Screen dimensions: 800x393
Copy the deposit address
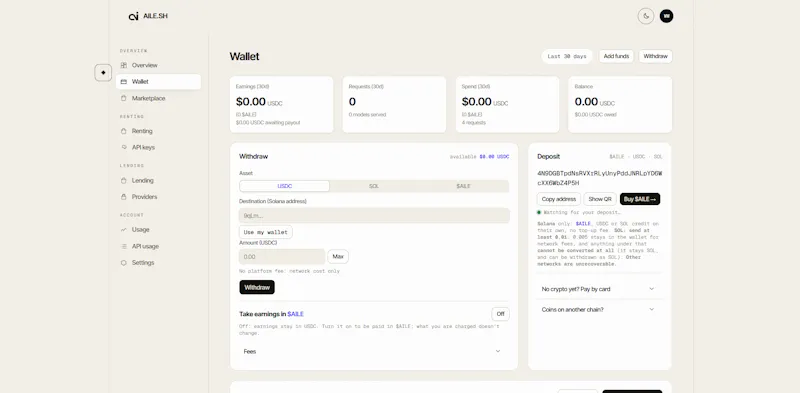(x=559, y=199)
